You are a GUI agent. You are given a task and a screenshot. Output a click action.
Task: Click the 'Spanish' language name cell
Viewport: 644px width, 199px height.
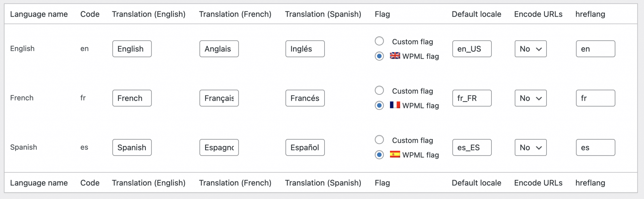click(x=24, y=147)
